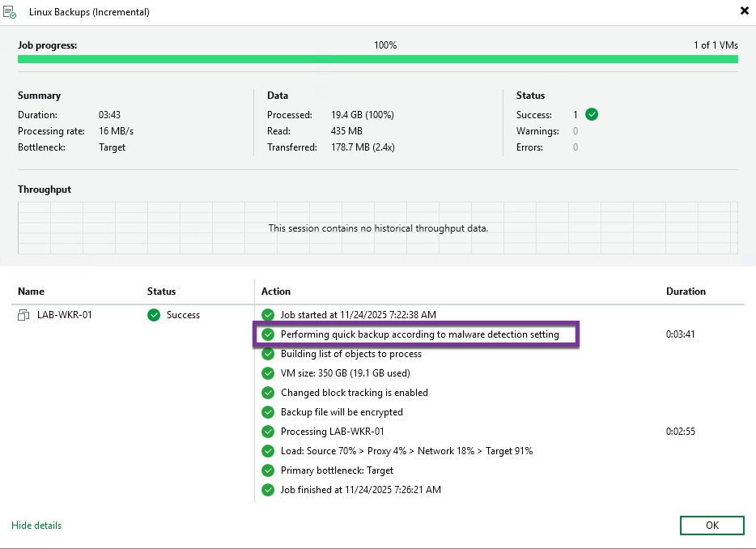
Task: Click the checkmark icon beside Job started entry
Action: [x=268, y=314]
